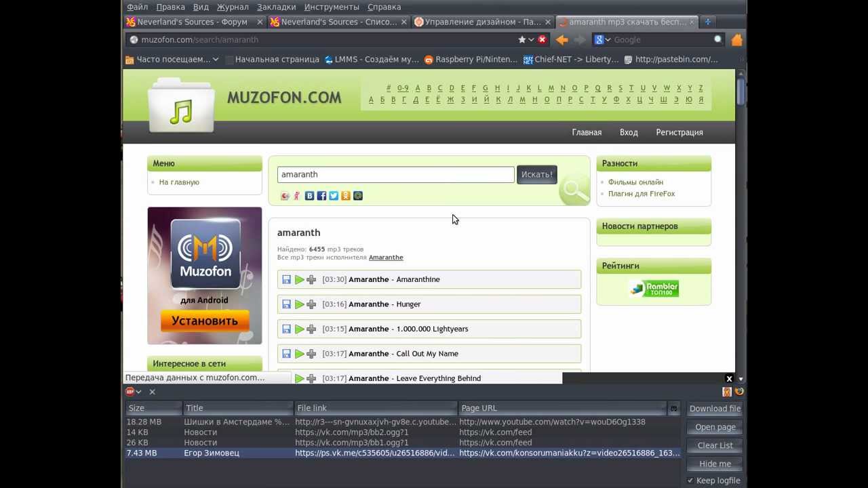Viewport: 868px width, 488px height.
Task: Open the Правка menu
Action: 170,7
